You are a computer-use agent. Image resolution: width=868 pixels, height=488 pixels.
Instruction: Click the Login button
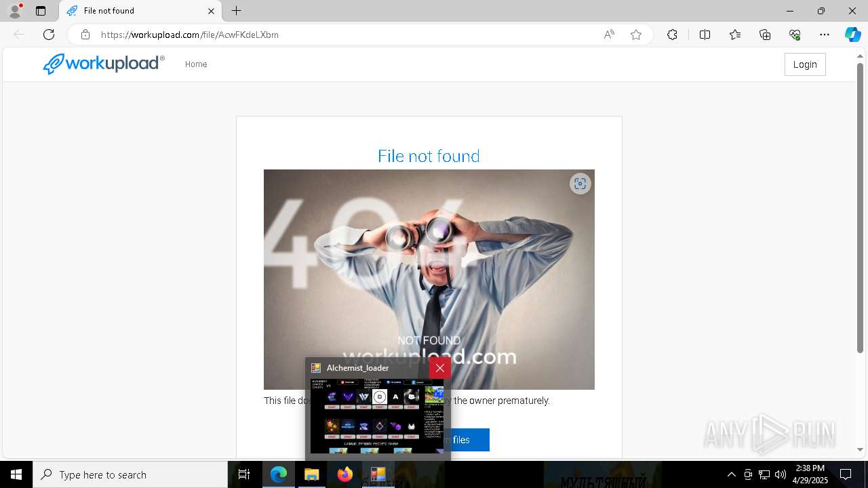805,64
